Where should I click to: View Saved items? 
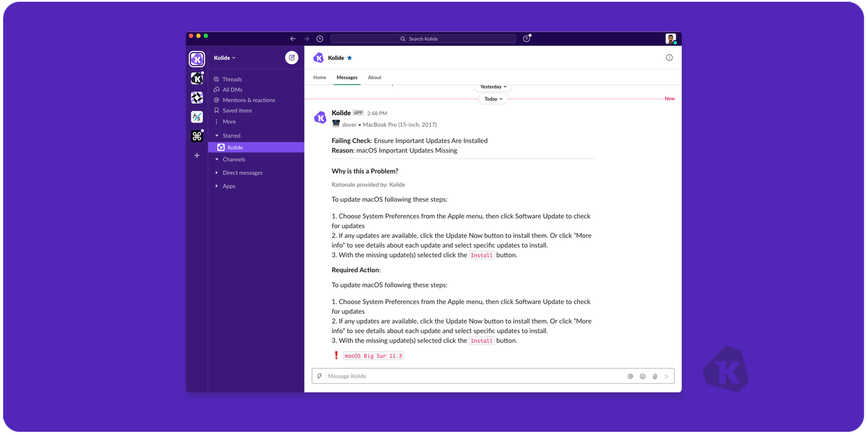(x=216, y=110)
